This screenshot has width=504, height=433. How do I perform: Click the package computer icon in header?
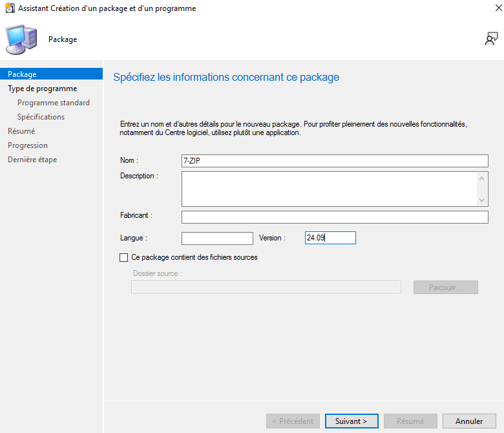click(21, 39)
